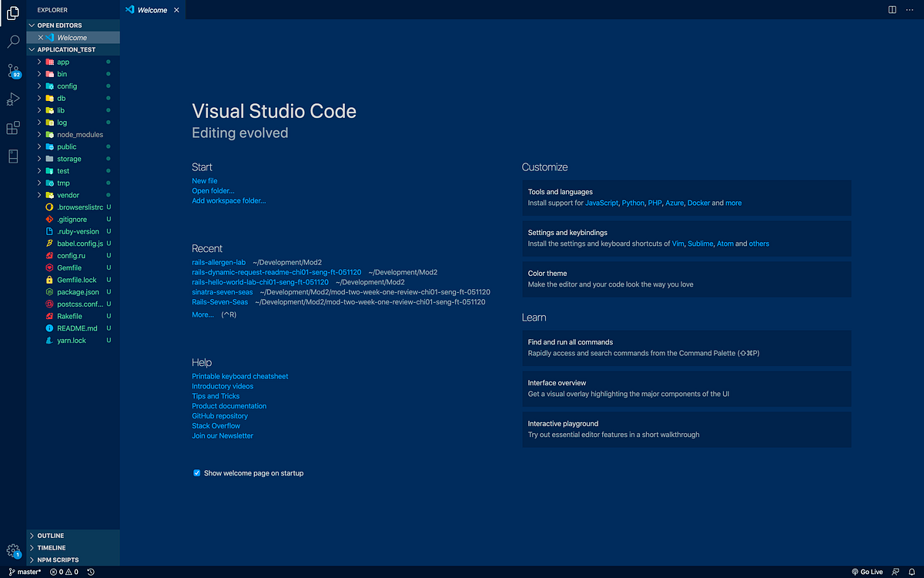The height and width of the screenshot is (578, 924).
Task: Expand the node_modules folder
Action: (x=73, y=134)
